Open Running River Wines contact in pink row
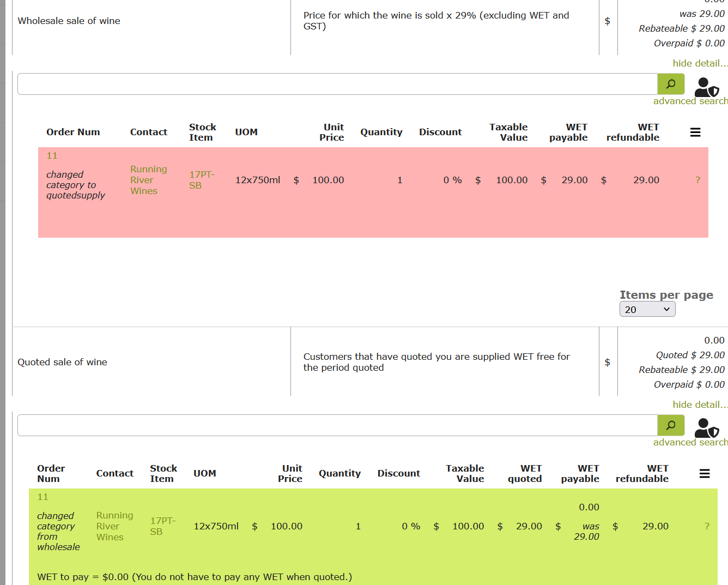Screen dimensions: 728x585 tap(148, 180)
